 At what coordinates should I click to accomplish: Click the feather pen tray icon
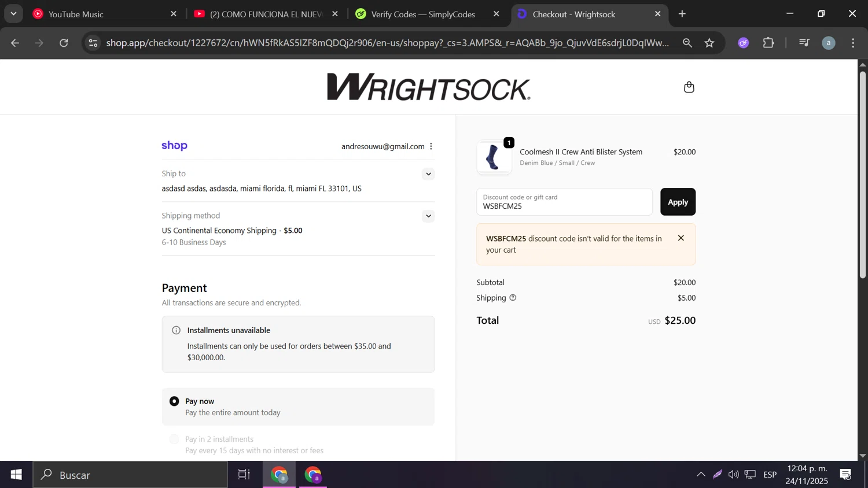(x=717, y=475)
